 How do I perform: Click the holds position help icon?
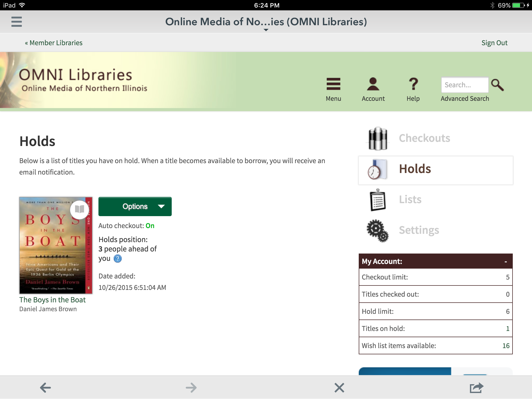pos(118,259)
